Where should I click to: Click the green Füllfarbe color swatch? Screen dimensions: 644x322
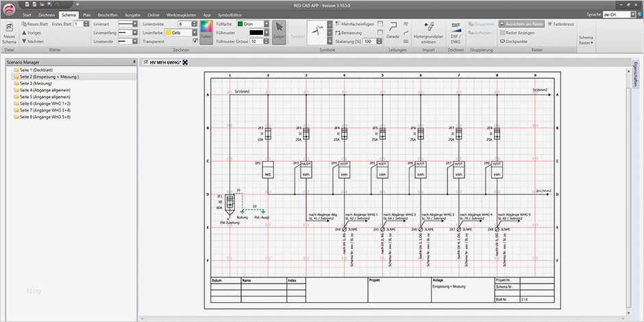click(240, 24)
